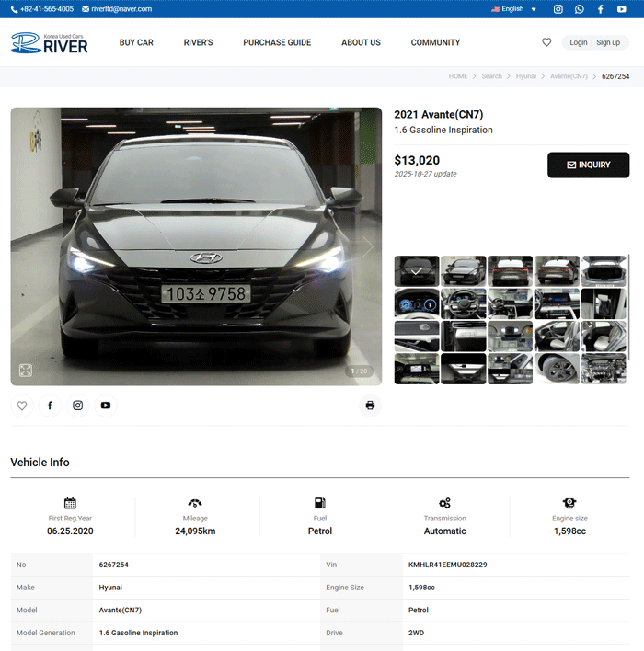Open Facebook link in top header
This screenshot has height=651, width=644.
click(600, 9)
